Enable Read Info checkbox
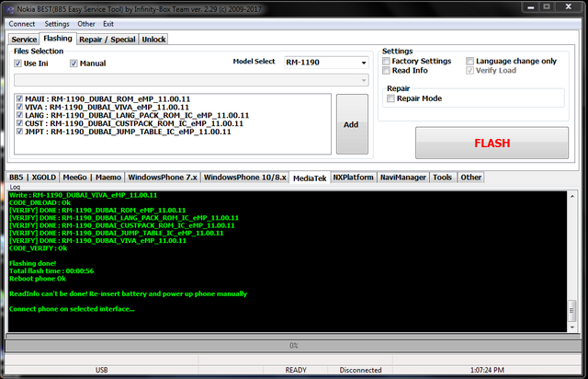 click(x=386, y=70)
